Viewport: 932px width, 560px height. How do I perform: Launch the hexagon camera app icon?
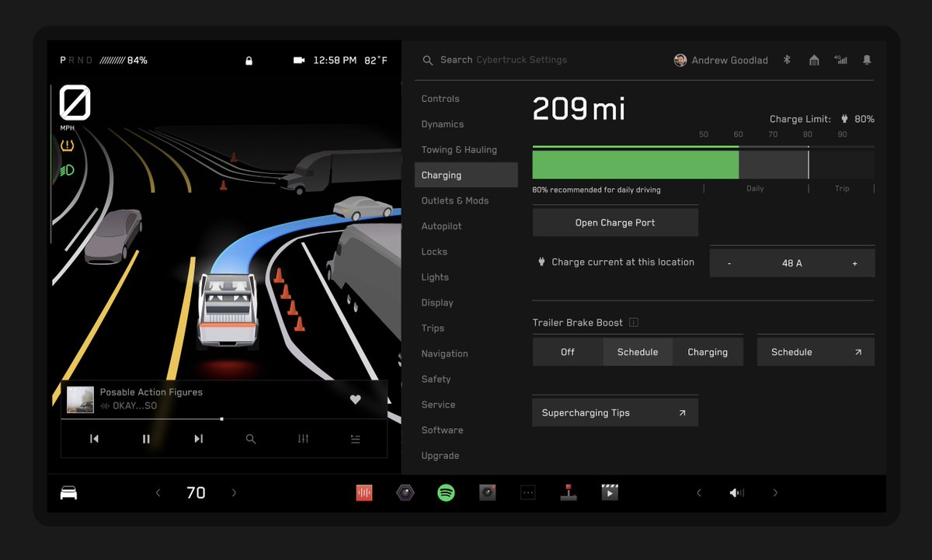pyautogui.click(x=405, y=492)
